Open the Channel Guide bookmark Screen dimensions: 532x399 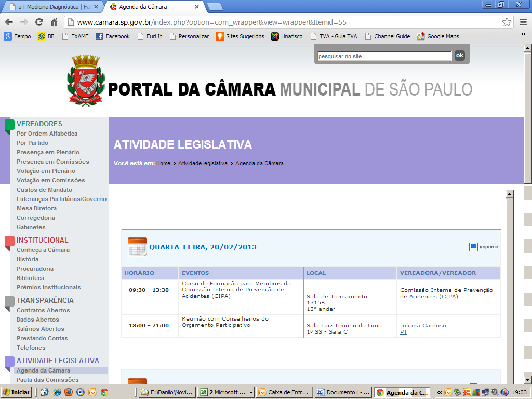[x=388, y=36]
